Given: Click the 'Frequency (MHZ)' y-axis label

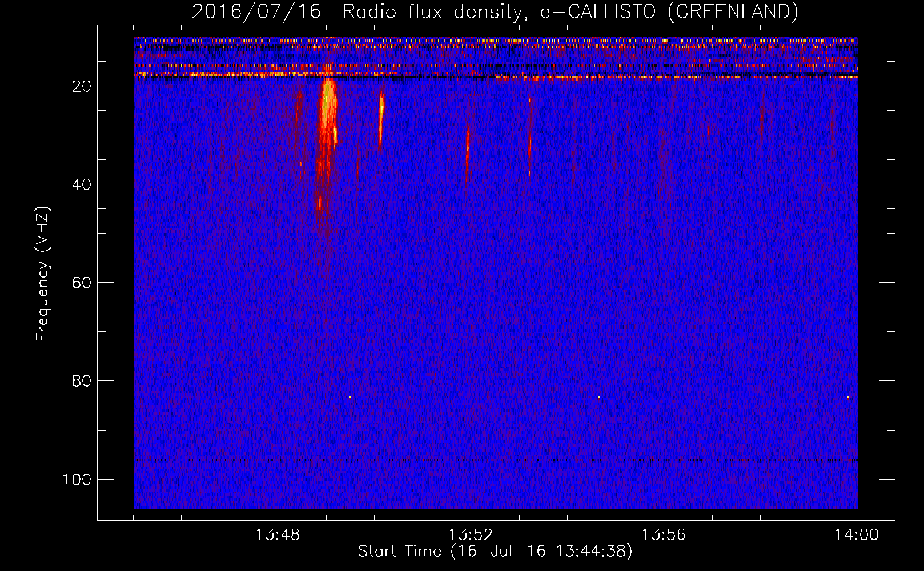Looking at the screenshot, I should click(43, 274).
